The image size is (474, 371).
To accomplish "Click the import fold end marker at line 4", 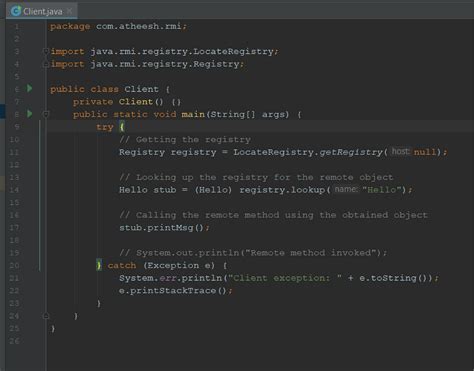I will pyautogui.click(x=46, y=64).
